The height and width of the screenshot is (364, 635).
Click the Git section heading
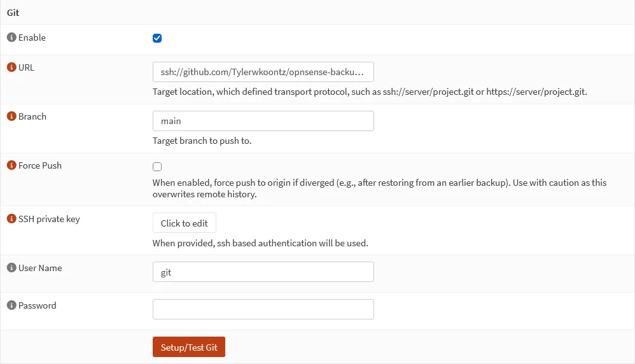click(13, 13)
